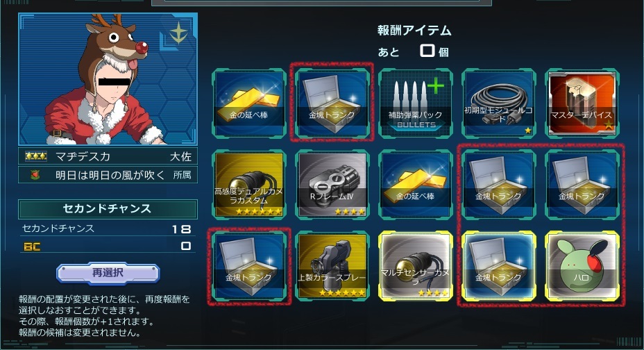644x350 pixels.
Task: Choose the 金塊トランク in the top row
Action: [x=332, y=103]
